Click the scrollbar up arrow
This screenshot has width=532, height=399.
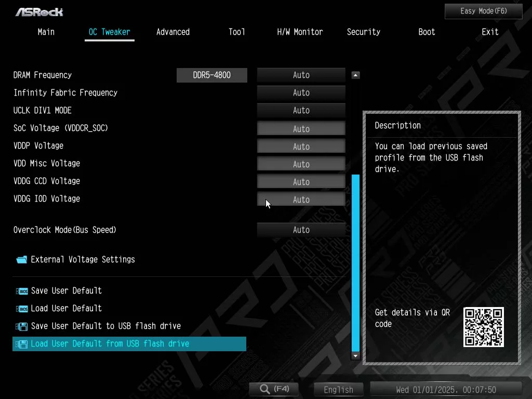356,75
